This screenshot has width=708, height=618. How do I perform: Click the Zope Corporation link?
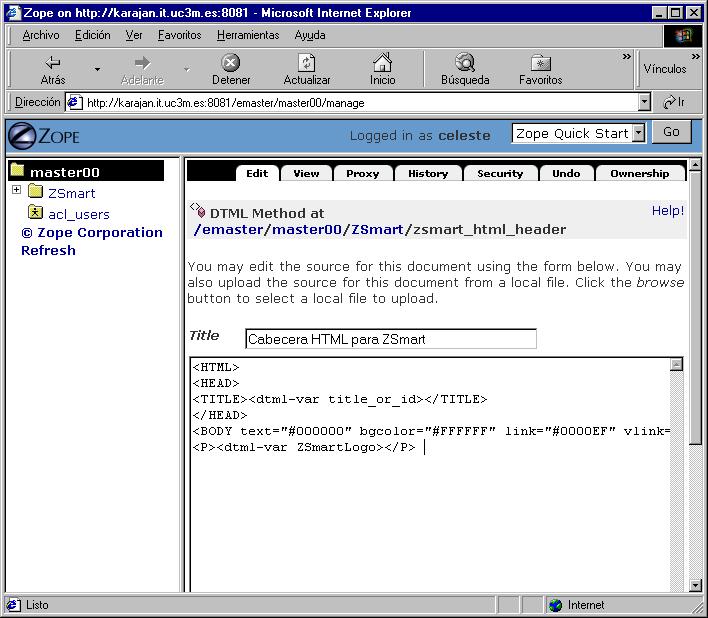click(x=92, y=232)
